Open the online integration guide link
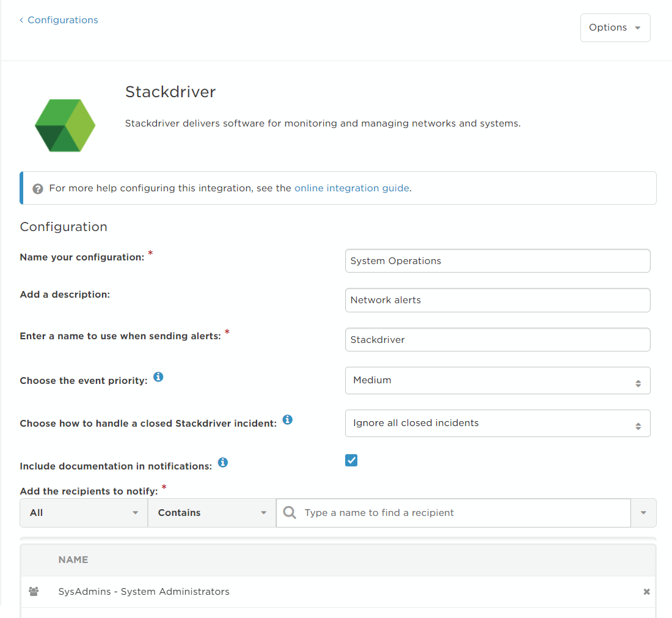The height and width of the screenshot is (618, 672). [351, 188]
